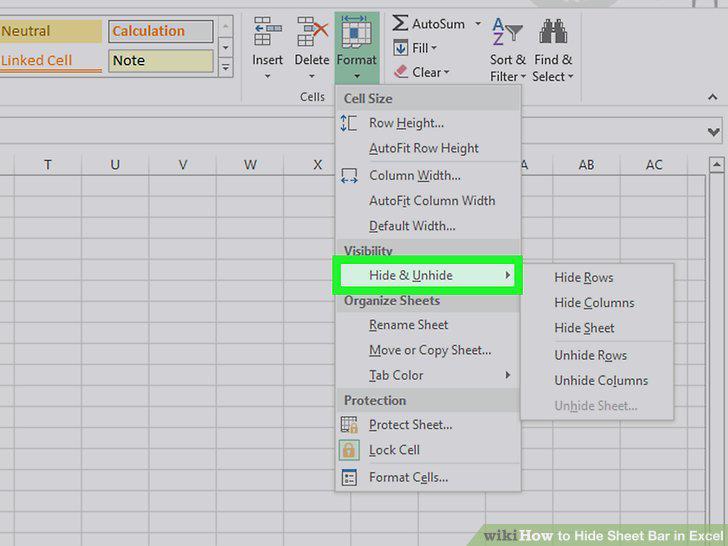Expand the Sort & Filter arrow
Screen dimensions: 728x546
523,77
